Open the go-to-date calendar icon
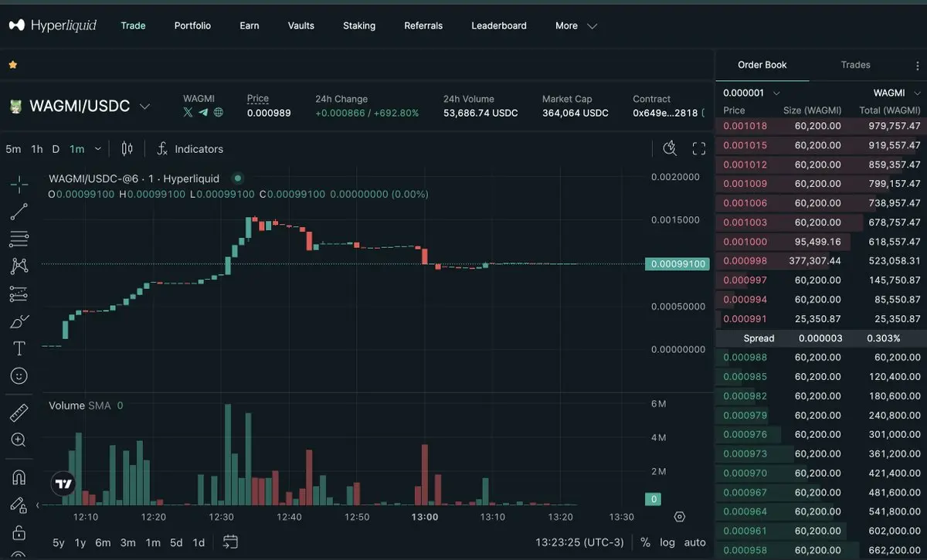 tap(230, 542)
